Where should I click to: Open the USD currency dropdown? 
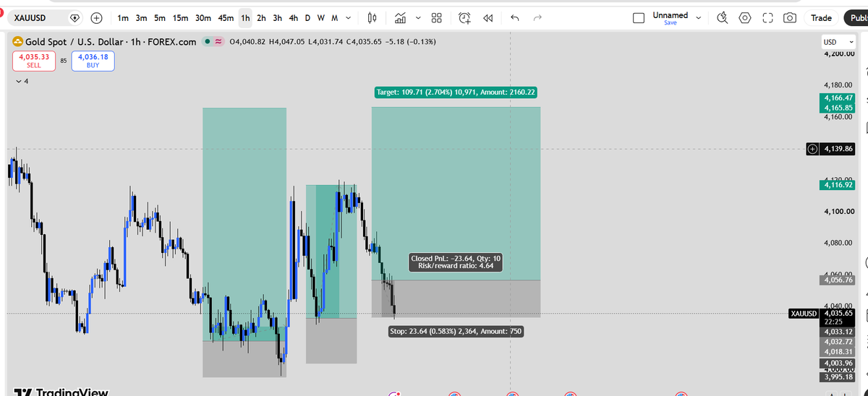click(838, 42)
